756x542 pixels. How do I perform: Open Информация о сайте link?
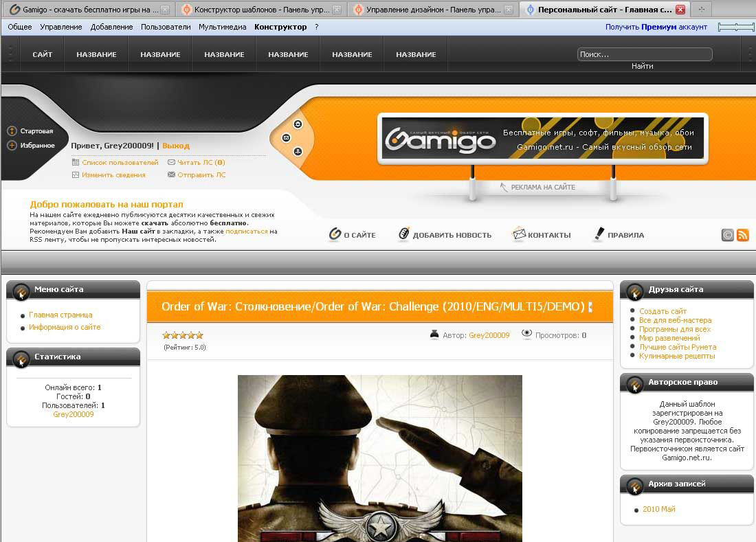[x=65, y=327]
